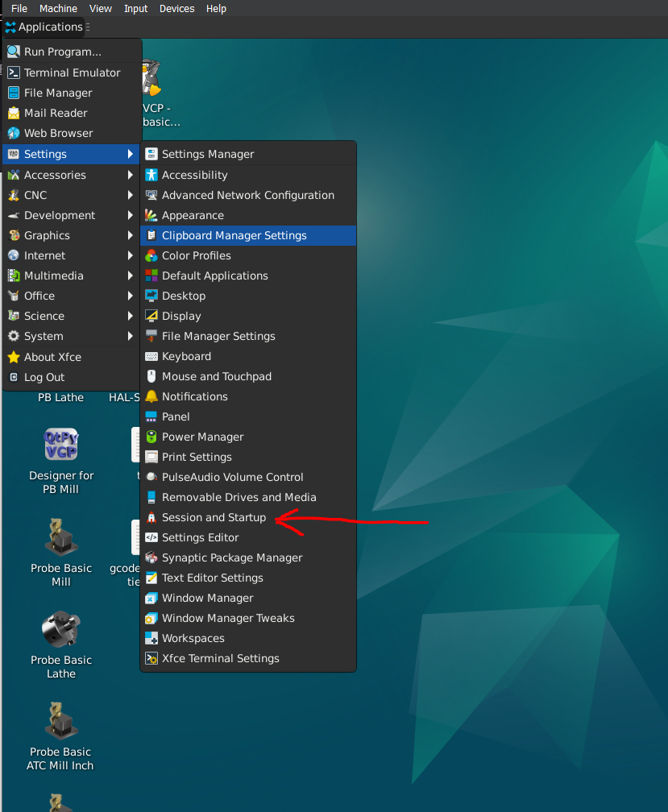Open the Machine menu
The width and height of the screenshot is (668, 812).
tap(58, 8)
